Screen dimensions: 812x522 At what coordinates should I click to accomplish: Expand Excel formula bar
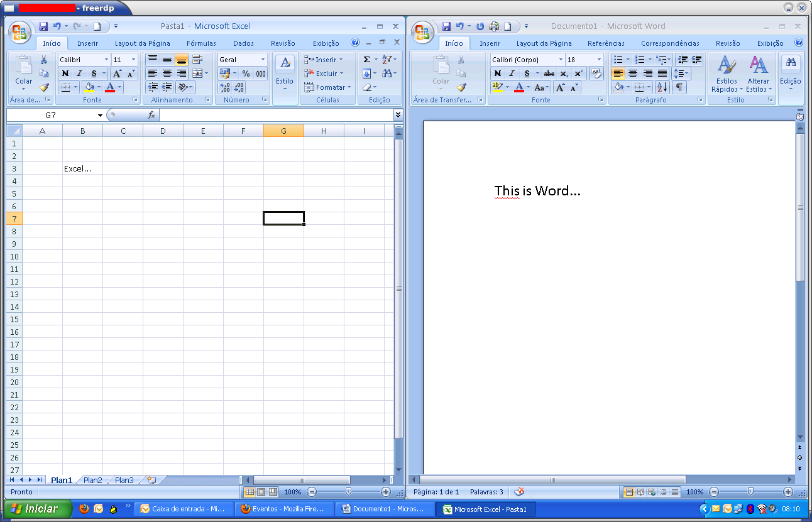(398, 115)
